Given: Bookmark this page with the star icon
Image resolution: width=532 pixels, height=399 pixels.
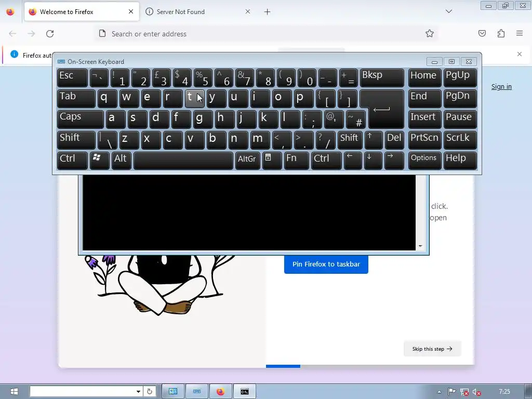Looking at the screenshot, I should point(430,34).
